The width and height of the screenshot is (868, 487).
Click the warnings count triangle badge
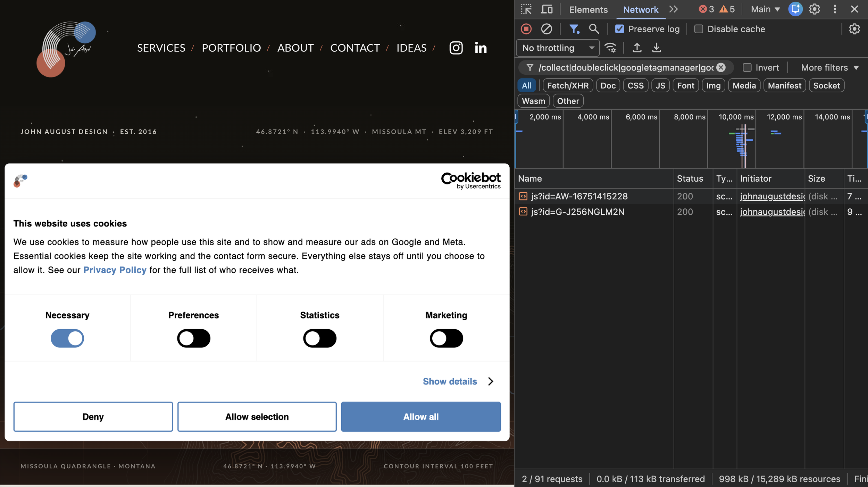(727, 9)
